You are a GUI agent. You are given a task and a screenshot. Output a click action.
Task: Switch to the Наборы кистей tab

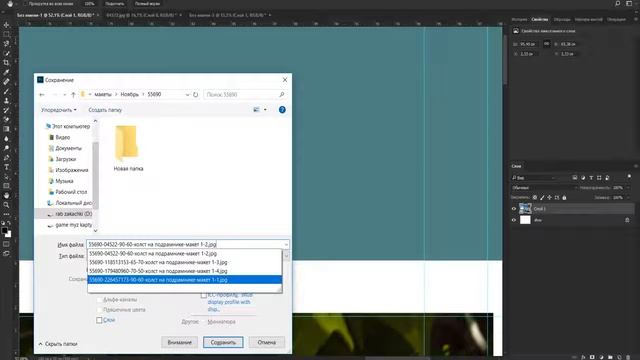click(x=588, y=19)
